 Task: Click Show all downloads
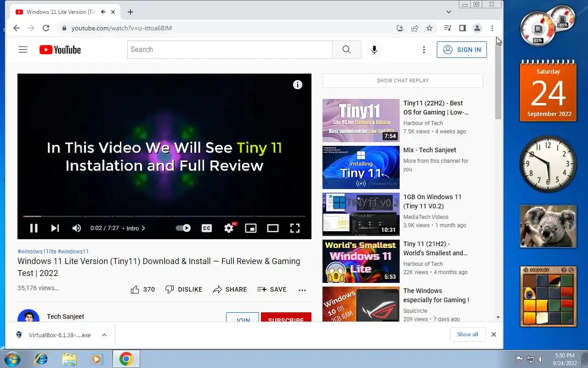467,334
